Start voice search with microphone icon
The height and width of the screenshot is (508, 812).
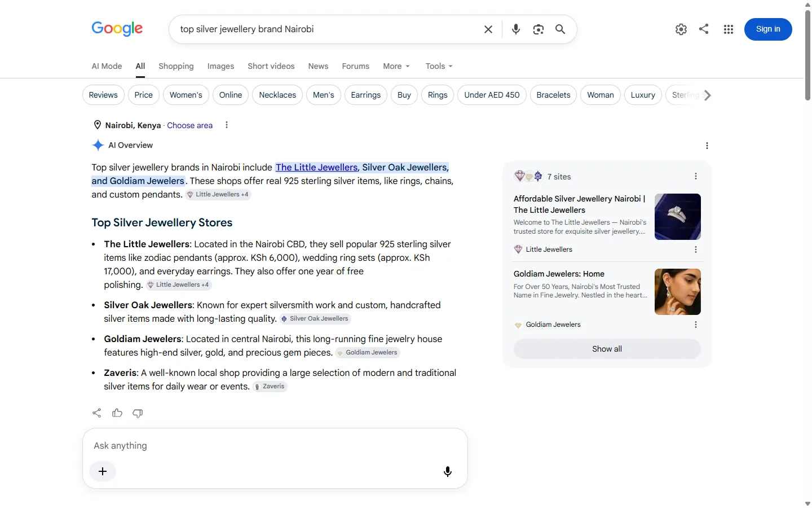tap(516, 29)
